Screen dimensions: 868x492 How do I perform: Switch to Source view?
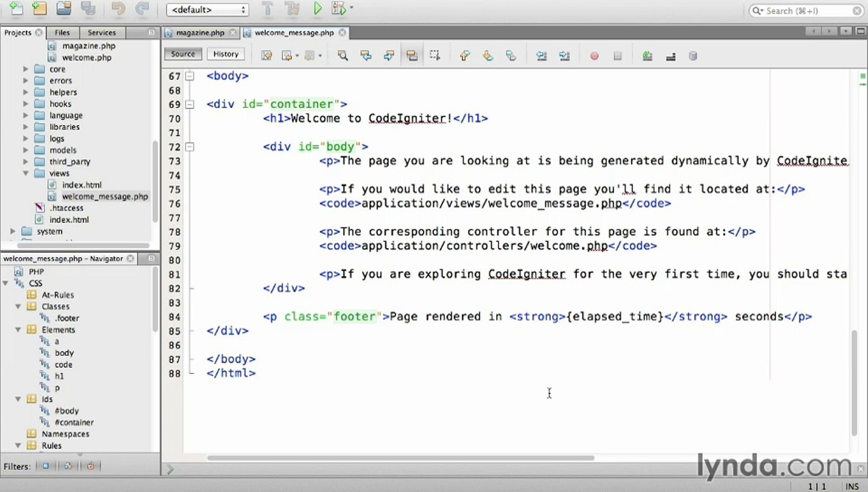tap(182, 54)
